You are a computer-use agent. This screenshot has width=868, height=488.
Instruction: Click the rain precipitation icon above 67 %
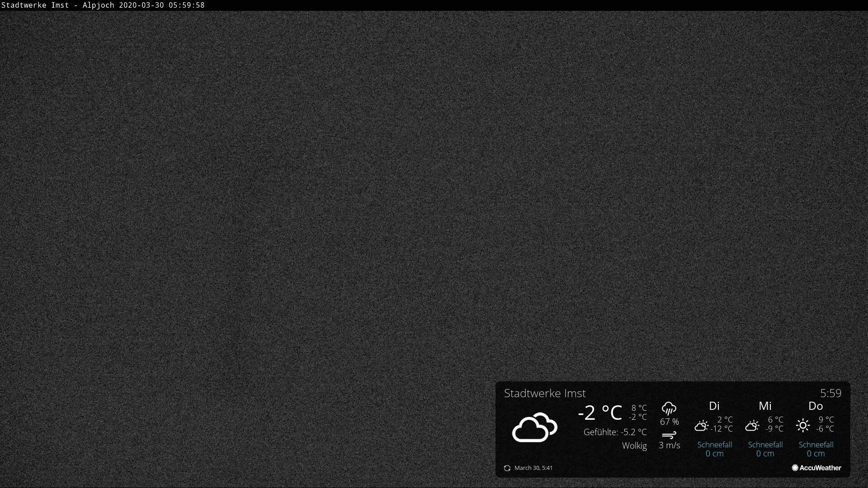(x=669, y=408)
